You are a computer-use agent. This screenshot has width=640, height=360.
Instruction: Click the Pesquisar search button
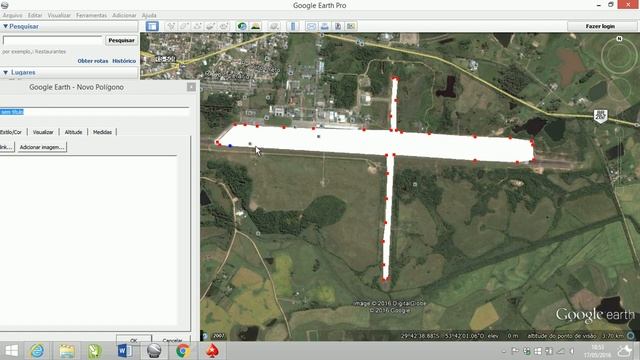pos(121,40)
